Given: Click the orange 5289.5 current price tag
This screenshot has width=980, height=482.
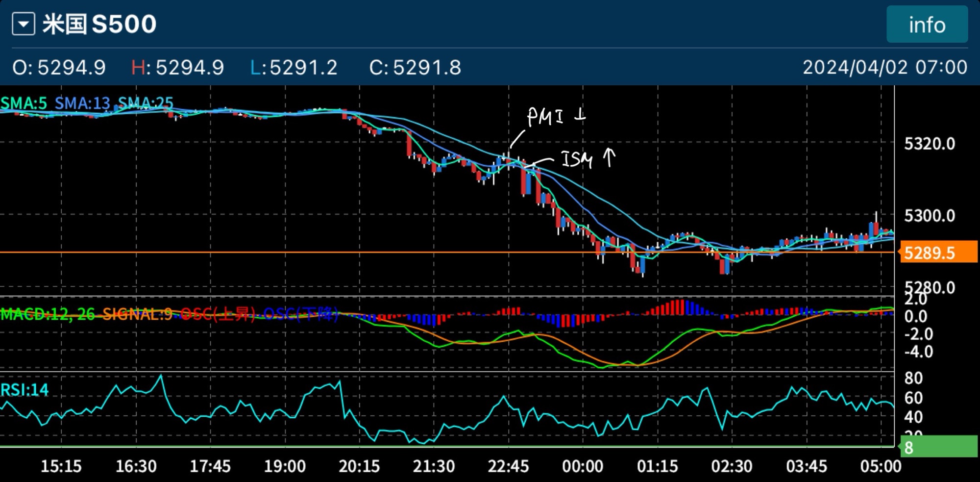Looking at the screenshot, I should click(x=938, y=253).
